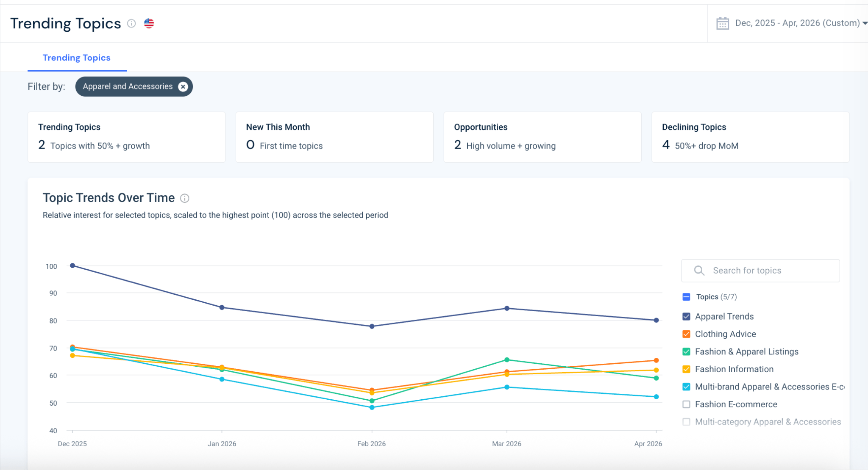Click blue Multi-brand point at Feb 2026
This screenshot has height=470, width=868.
[372, 407]
